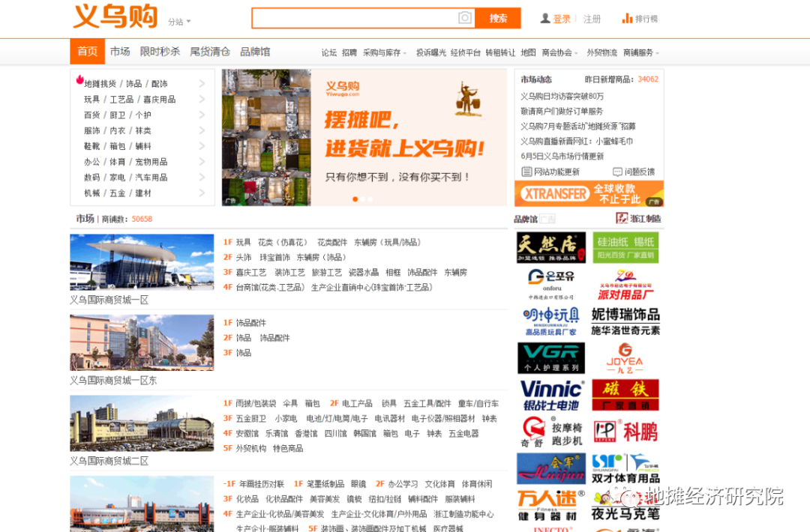Screen dimensions: 810x532
Task: Open the 分站 sub-site dropdown
Action: (179, 22)
